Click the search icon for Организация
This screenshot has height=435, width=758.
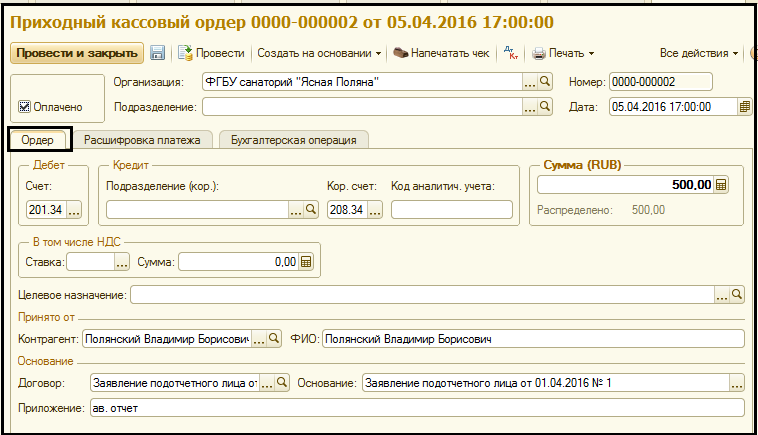click(x=545, y=82)
